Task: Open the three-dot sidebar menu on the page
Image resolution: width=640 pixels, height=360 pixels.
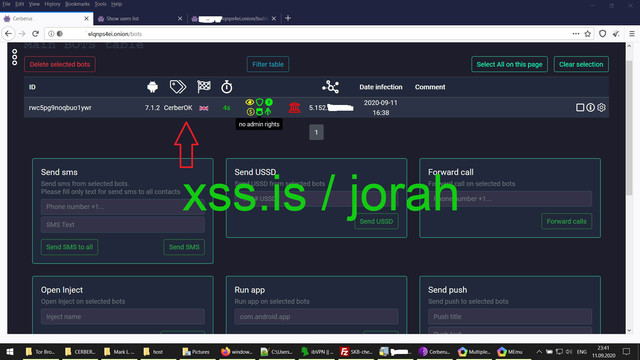Action: pos(15,57)
